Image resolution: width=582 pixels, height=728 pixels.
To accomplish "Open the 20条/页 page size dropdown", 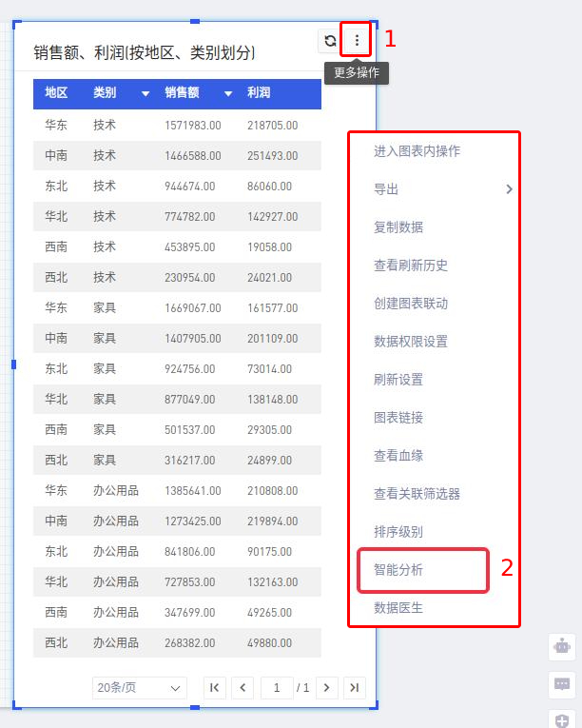I will pyautogui.click(x=140, y=687).
